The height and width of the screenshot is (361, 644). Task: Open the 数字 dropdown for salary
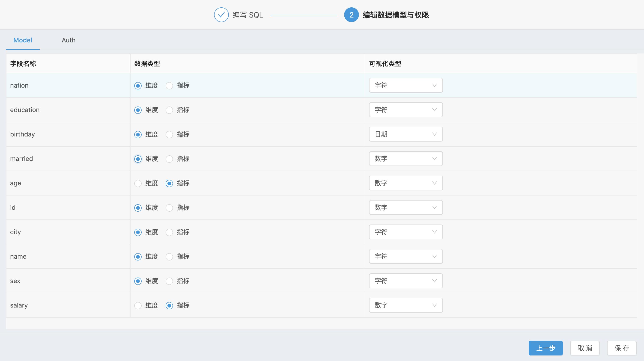[405, 305]
